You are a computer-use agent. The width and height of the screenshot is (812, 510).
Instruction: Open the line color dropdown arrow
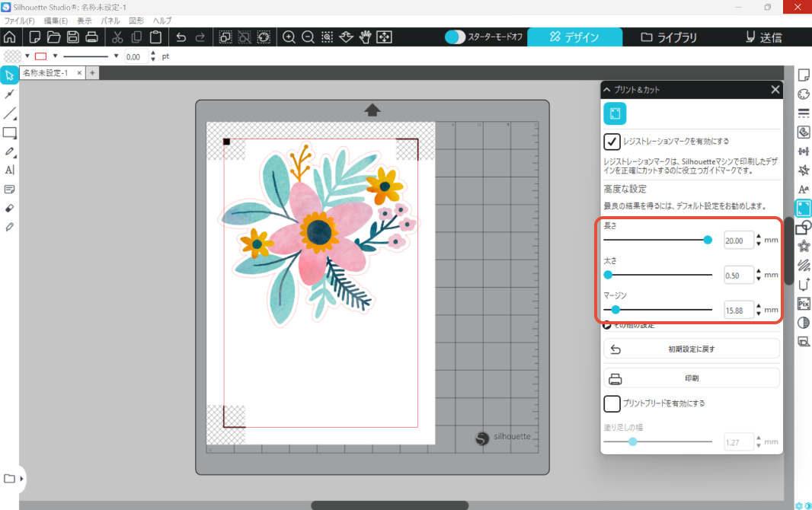click(55, 56)
